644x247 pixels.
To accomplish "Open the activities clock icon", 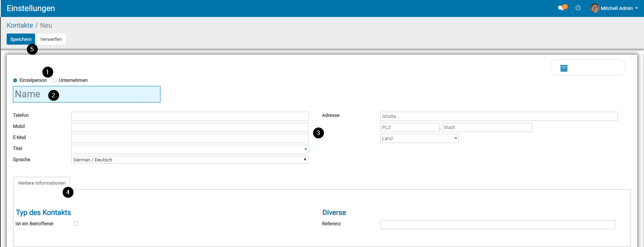I will [578, 8].
